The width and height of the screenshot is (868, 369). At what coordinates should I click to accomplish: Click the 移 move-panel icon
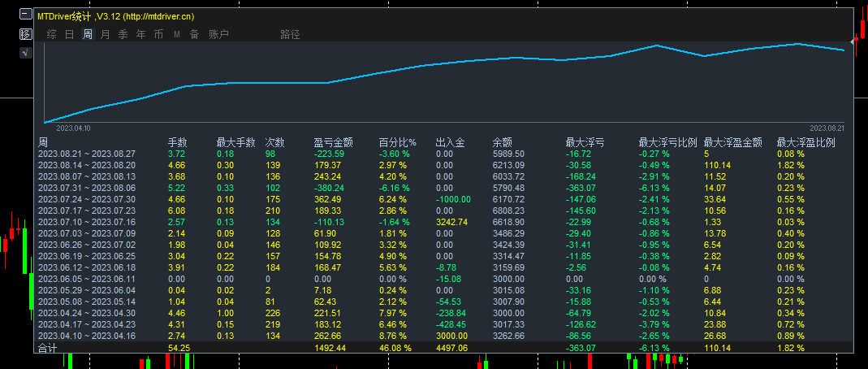(x=25, y=34)
